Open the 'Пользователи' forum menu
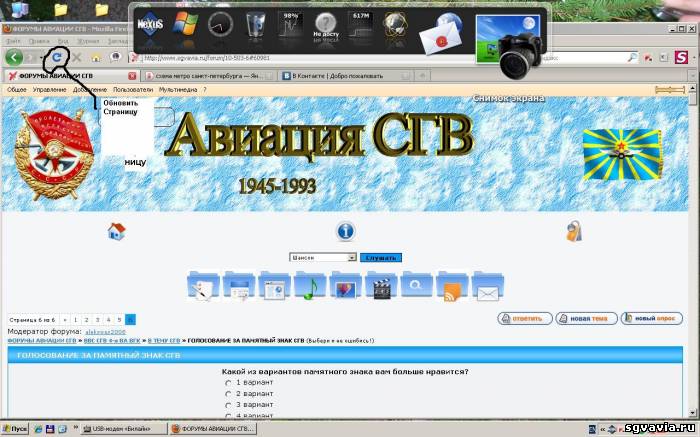This screenshot has height=437, width=700. (x=133, y=90)
